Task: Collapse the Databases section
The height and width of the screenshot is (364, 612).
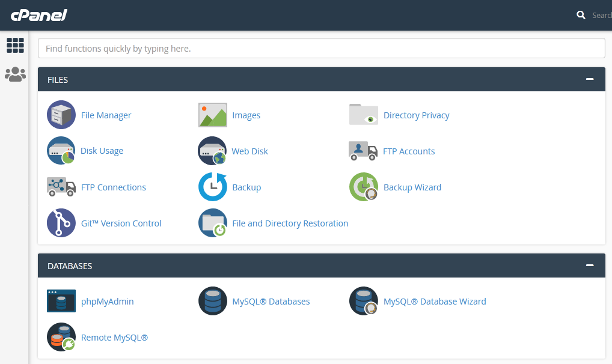Action: coord(590,265)
